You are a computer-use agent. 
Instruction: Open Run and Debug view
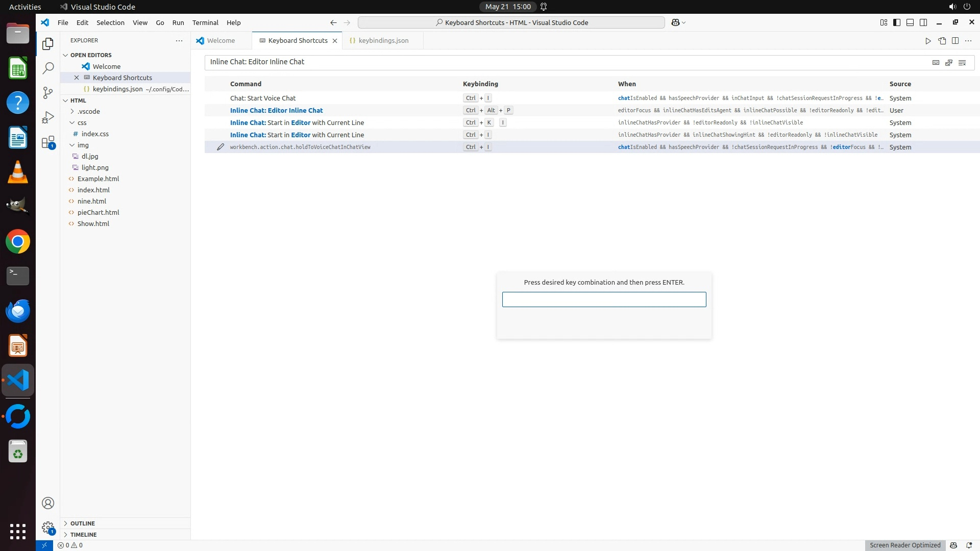point(48,117)
